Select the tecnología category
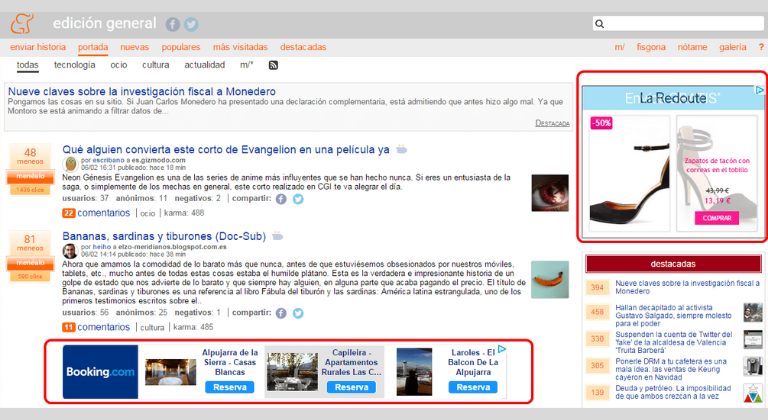Viewport: 768px width, 420px height. [74, 65]
